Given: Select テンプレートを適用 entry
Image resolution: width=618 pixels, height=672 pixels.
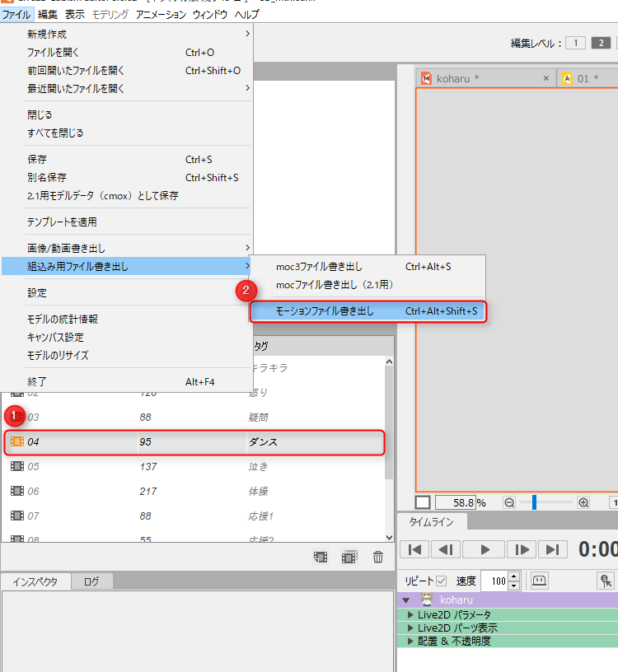Looking at the screenshot, I should tap(127, 222).
